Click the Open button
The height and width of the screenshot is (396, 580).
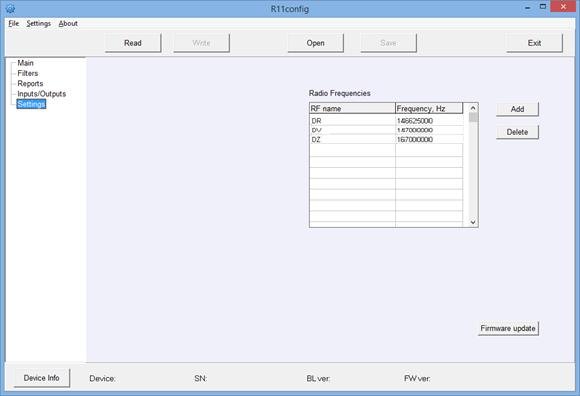[x=315, y=43]
